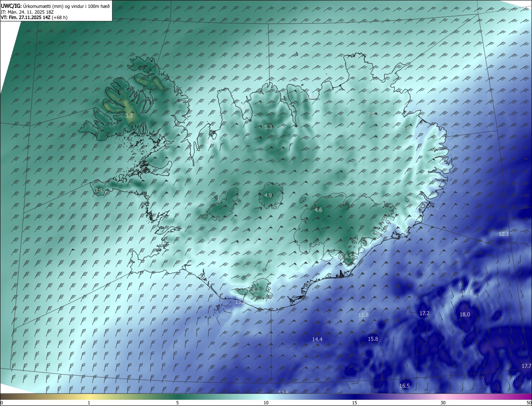
Task: Click the 4.5 value at the glacier's southern tip
Action: [x=348, y=257]
